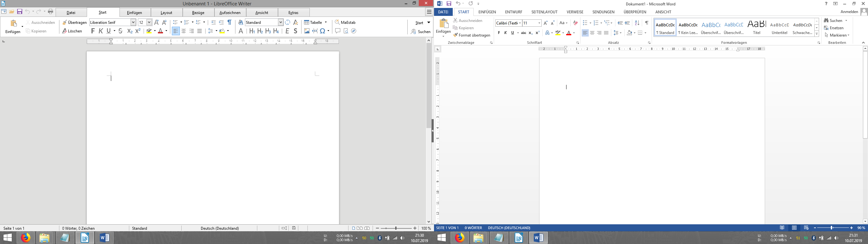868x244 pixels.
Task: Toggle Bold (F) in Microsoft Word
Action: point(499,33)
